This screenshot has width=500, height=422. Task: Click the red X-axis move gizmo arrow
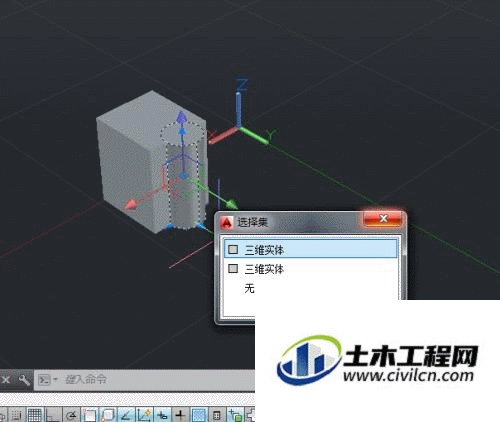coord(132,204)
